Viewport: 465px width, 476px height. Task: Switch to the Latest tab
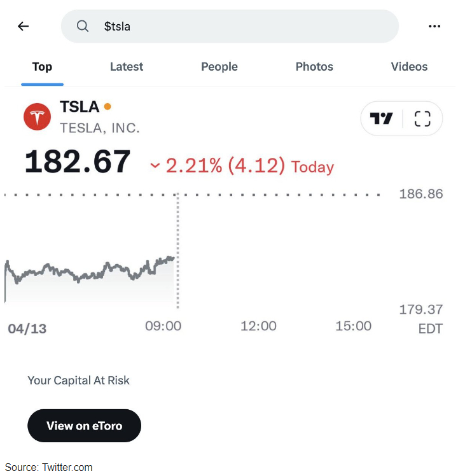(x=126, y=67)
